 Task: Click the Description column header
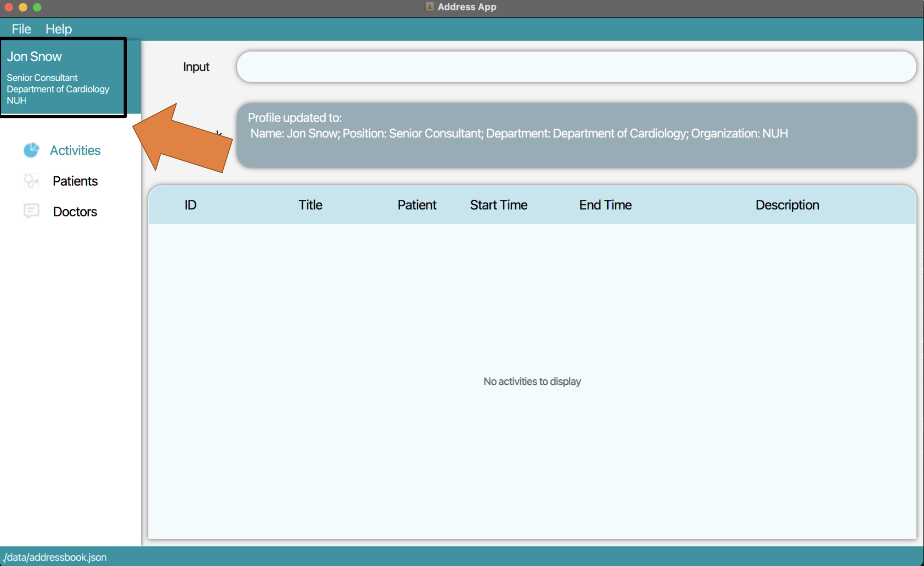[x=787, y=204]
